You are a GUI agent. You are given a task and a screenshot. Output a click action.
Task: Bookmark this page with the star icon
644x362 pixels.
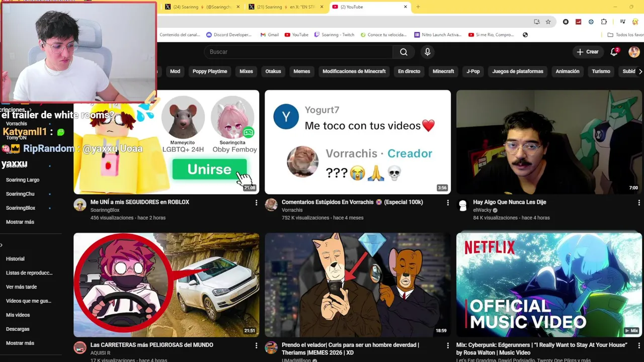[x=548, y=22]
